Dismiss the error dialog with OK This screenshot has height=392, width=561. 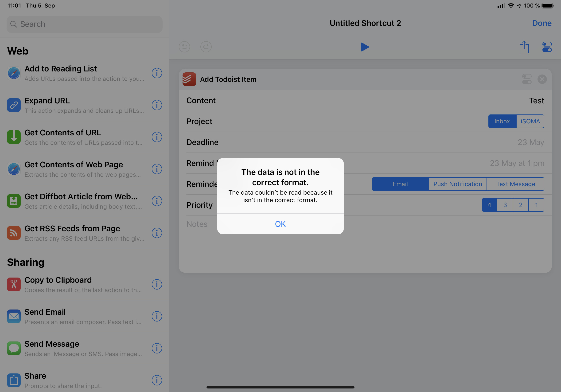tap(280, 224)
